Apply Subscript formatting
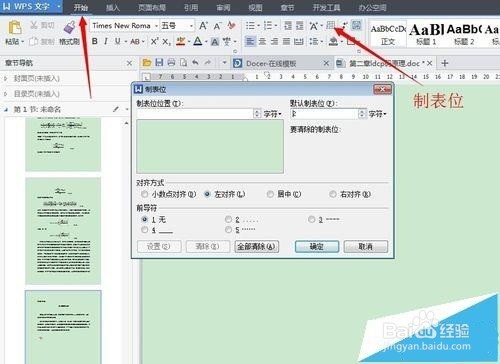The height and width of the screenshot is (364, 500). click(x=166, y=42)
